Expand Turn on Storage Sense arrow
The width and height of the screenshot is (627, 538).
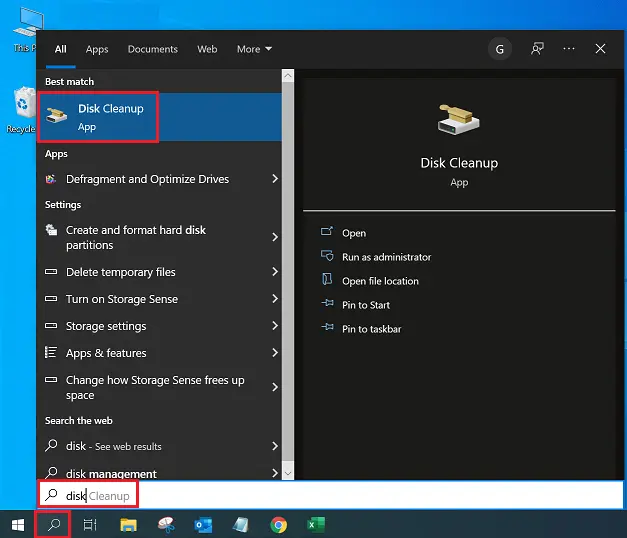(275, 298)
